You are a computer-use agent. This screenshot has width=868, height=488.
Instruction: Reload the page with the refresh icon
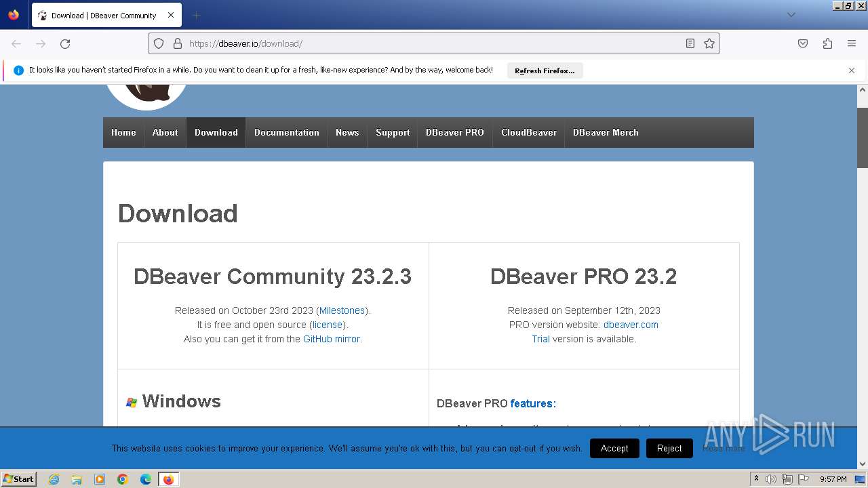point(65,43)
